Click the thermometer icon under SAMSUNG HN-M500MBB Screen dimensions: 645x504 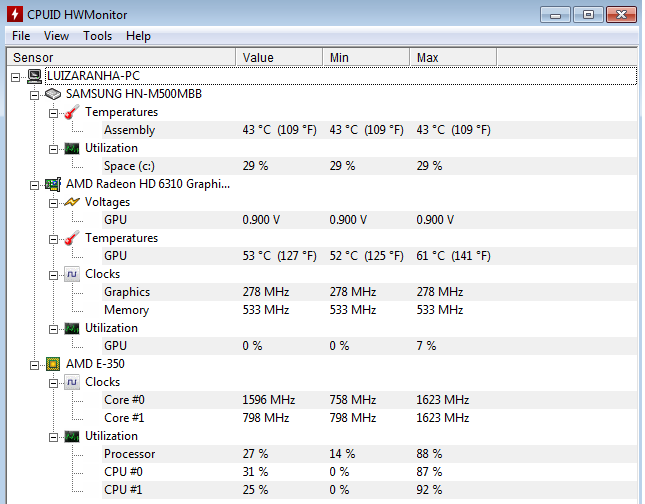pyautogui.click(x=72, y=112)
